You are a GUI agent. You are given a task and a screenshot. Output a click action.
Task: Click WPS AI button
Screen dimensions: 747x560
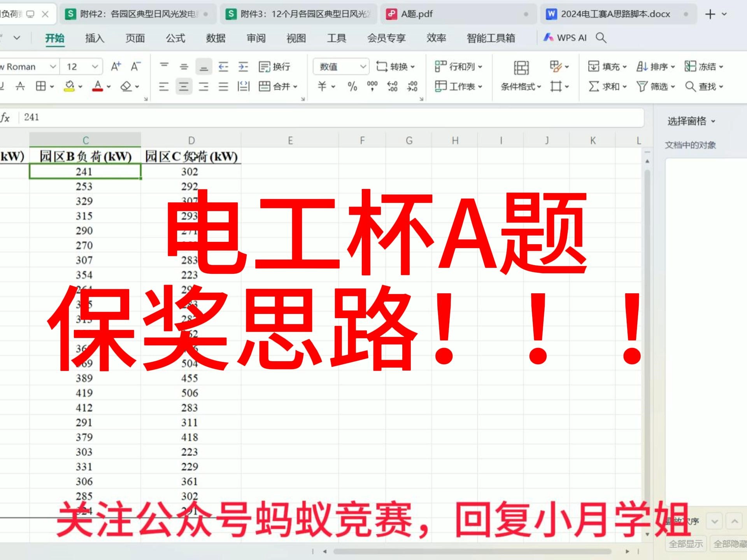565,38
